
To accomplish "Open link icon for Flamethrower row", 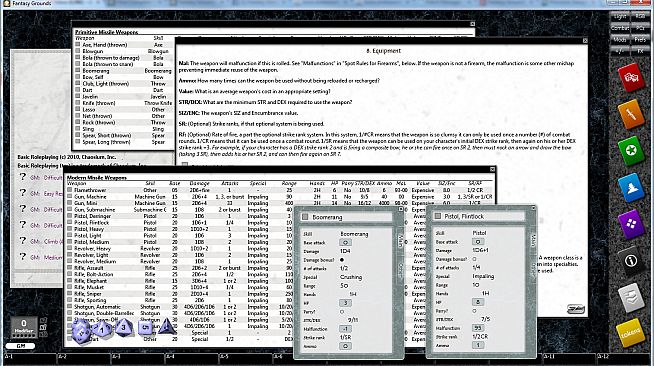I will [x=70, y=190].
